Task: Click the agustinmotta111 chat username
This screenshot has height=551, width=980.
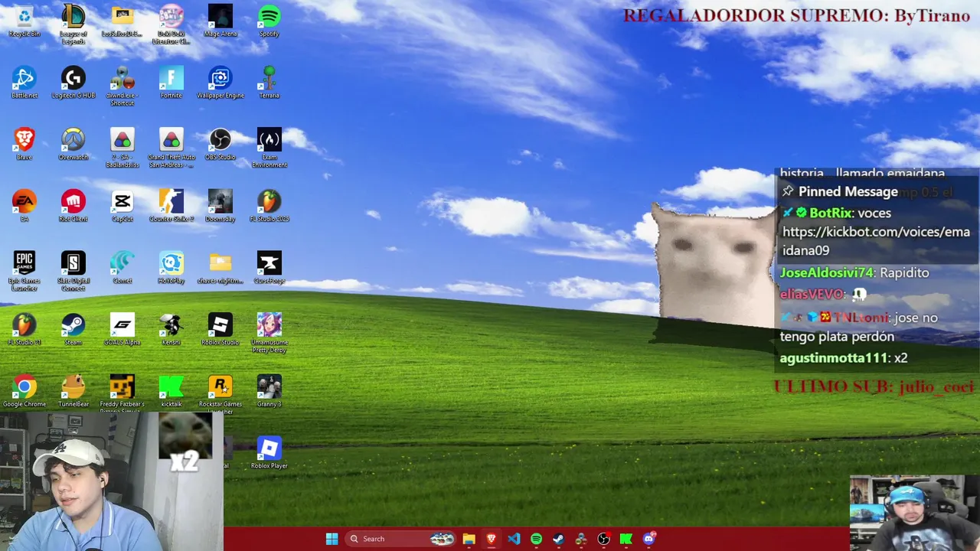Action: pyautogui.click(x=833, y=358)
